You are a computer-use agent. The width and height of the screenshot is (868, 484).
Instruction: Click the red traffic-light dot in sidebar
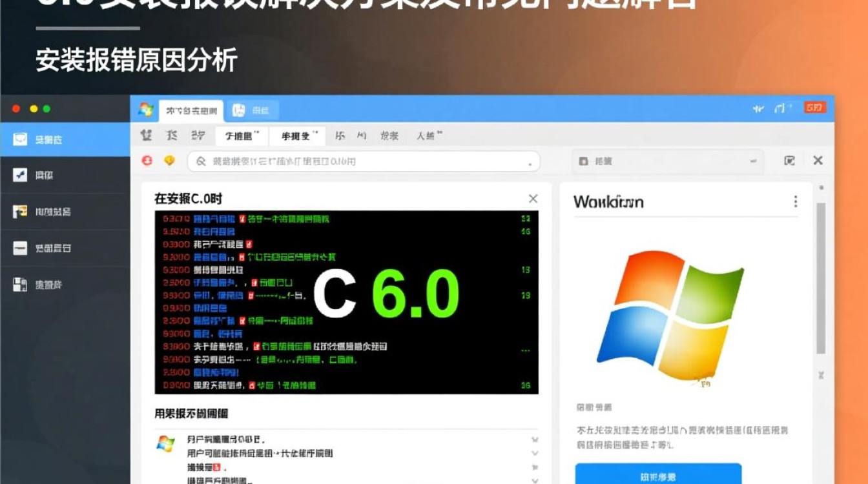click(x=16, y=109)
